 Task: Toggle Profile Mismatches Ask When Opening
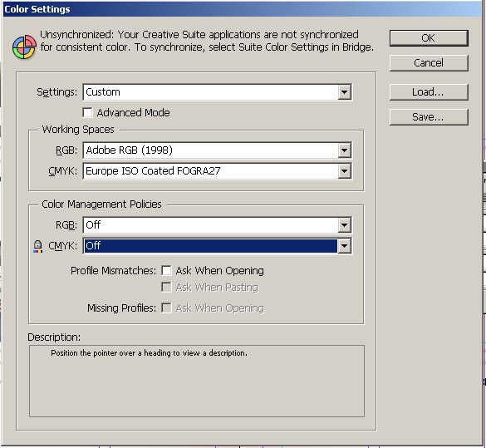[x=166, y=271]
